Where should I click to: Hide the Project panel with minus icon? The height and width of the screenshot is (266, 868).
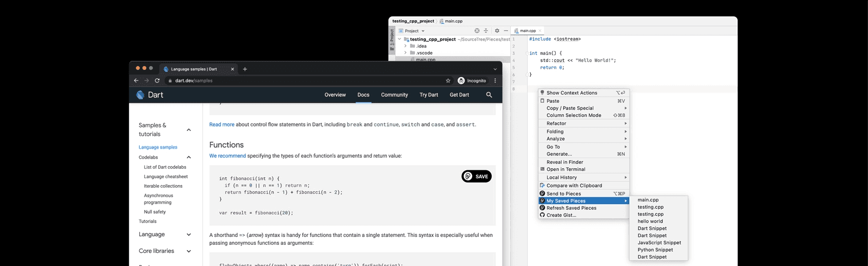pos(505,31)
